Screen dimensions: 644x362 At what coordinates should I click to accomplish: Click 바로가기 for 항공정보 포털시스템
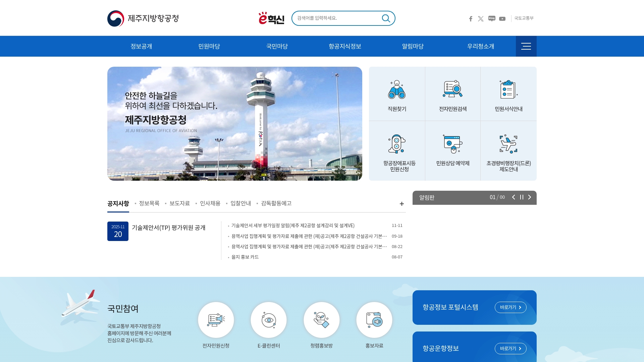pos(511,307)
